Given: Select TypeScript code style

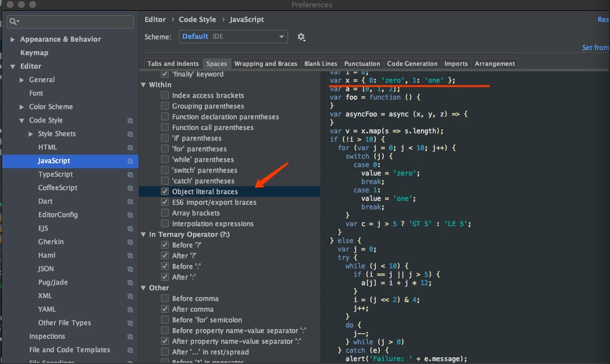Looking at the screenshot, I should pos(56,174).
